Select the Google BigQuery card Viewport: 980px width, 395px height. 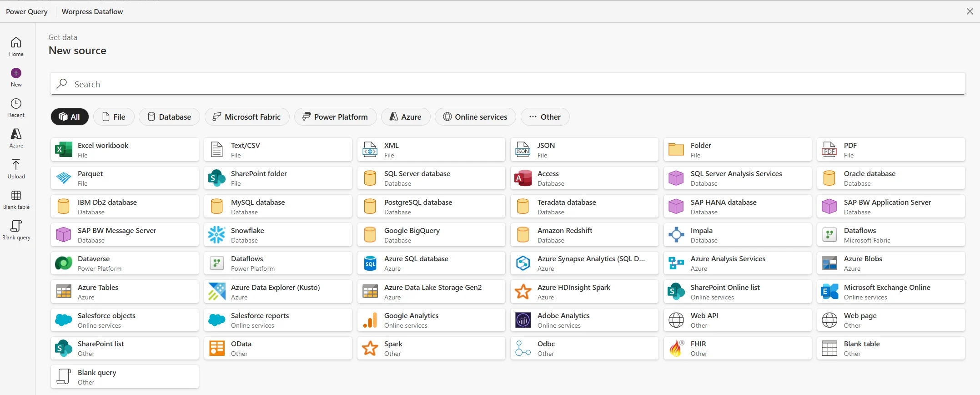[431, 235]
